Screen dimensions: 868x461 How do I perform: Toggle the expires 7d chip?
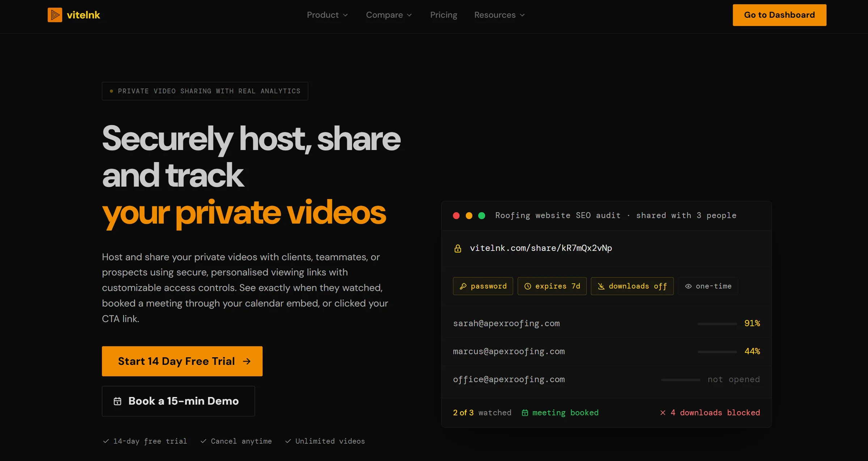coord(552,286)
